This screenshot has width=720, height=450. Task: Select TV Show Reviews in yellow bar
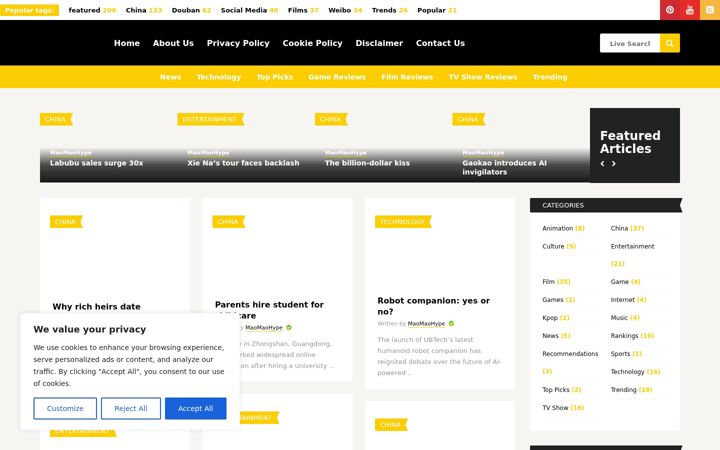tap(483, 77)
